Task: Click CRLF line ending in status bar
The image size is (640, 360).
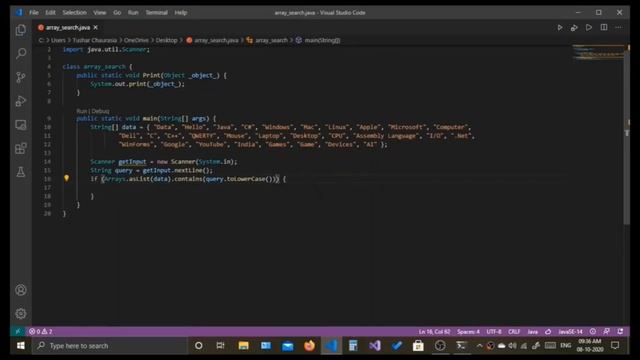Action: pyautogui.click(x=514, y=331)
